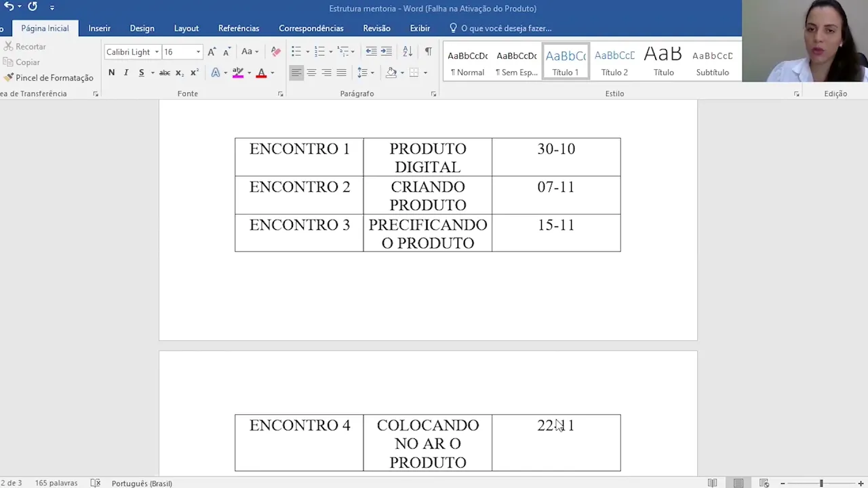Open highlight color dropdown arrow
868x488 pixels.
249,73
